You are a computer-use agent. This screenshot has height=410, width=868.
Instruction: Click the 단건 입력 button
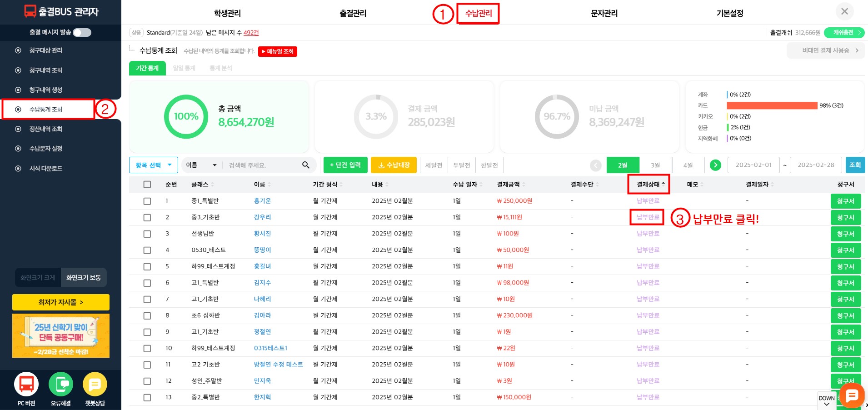tap(345, 165)
